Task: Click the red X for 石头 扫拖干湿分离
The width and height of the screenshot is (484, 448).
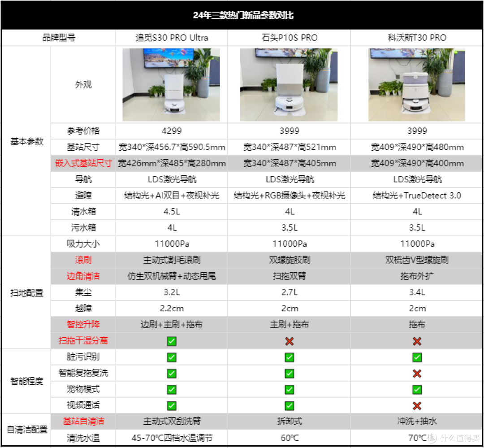Action: 289,341
